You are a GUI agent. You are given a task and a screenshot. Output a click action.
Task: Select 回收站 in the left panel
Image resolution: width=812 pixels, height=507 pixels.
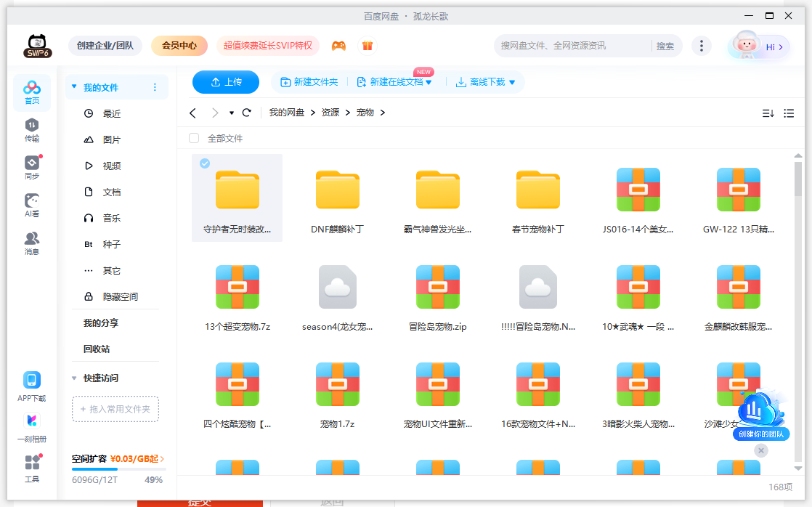(x=97, y=349)
